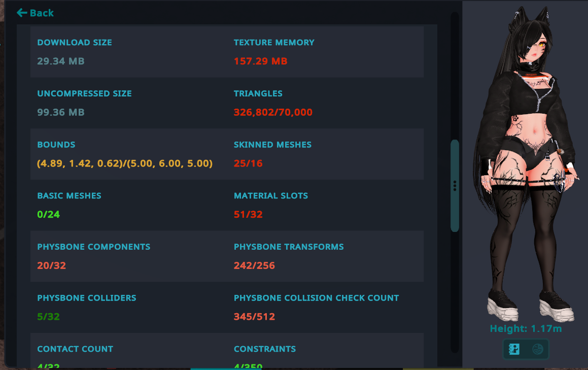Click the SKINNED MESHES label
Image resolution: width=588 pixels, height=370 pixels.
coord(272,145)
